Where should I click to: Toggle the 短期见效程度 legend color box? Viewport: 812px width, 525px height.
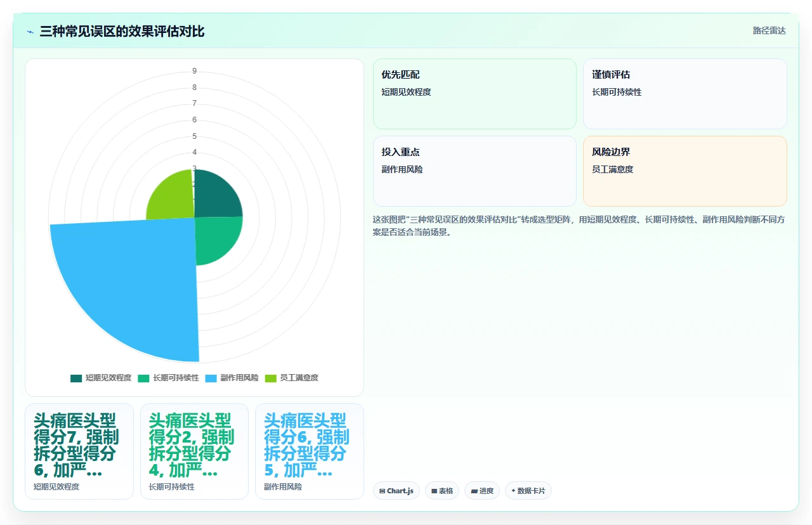(76, 378)
